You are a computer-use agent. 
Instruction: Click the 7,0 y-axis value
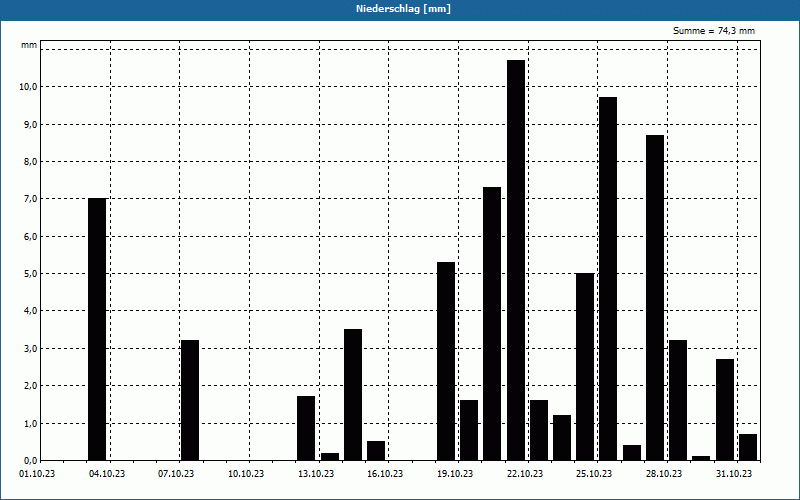tap(31, 199)
